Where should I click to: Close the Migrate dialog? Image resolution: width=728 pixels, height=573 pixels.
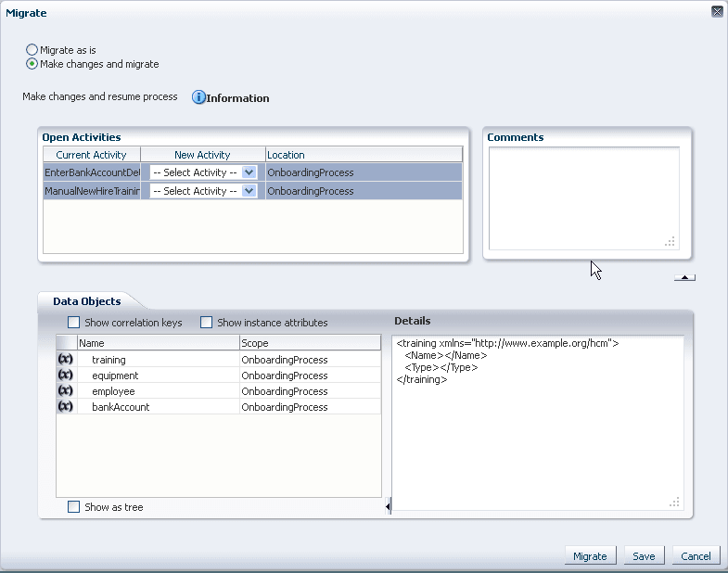[717, 12]
